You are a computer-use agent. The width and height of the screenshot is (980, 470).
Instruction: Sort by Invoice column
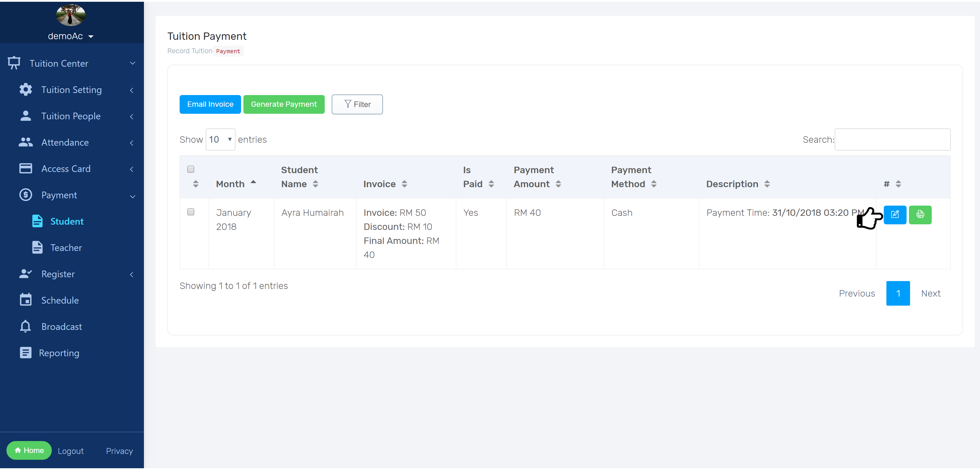(404, 184)
